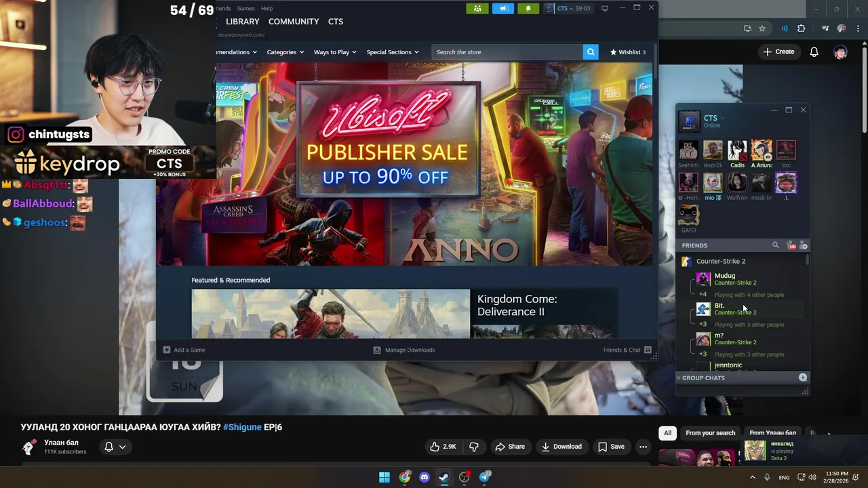Like the video with 2.9K likes
868x488 pixels.
443,447
